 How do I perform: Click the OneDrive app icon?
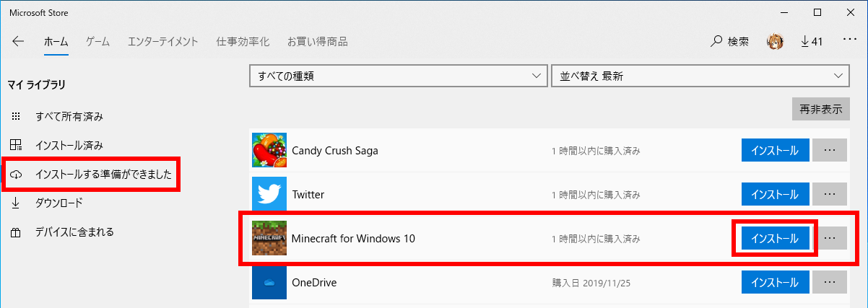[x=269, y=282]
